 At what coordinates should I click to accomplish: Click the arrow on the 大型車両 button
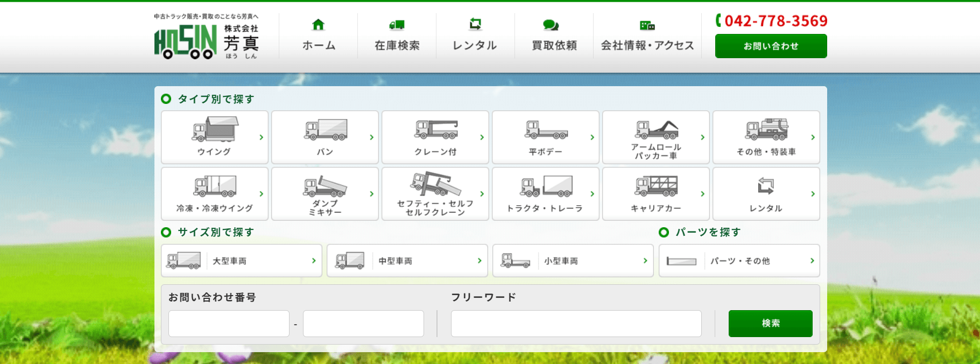click(314, 261)
